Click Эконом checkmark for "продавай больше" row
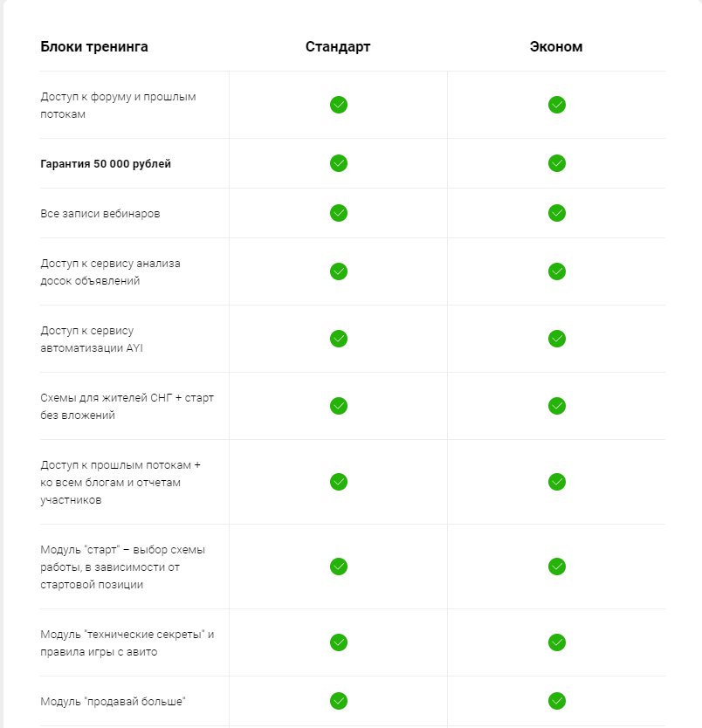 point(557,701)
